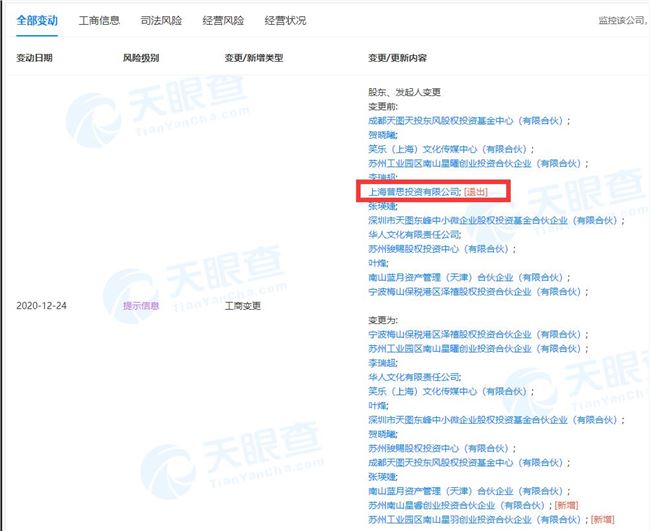The width and height of the screenshot is (650, 531).
Task: Click the 提示信息 risk level label
Action: [141, 306]
